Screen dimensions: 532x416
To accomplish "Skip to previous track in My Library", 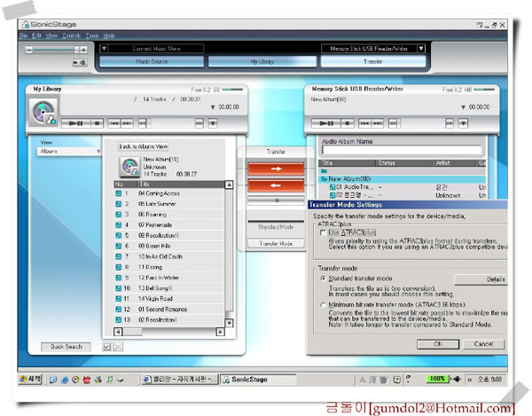I will coord(114,123).
